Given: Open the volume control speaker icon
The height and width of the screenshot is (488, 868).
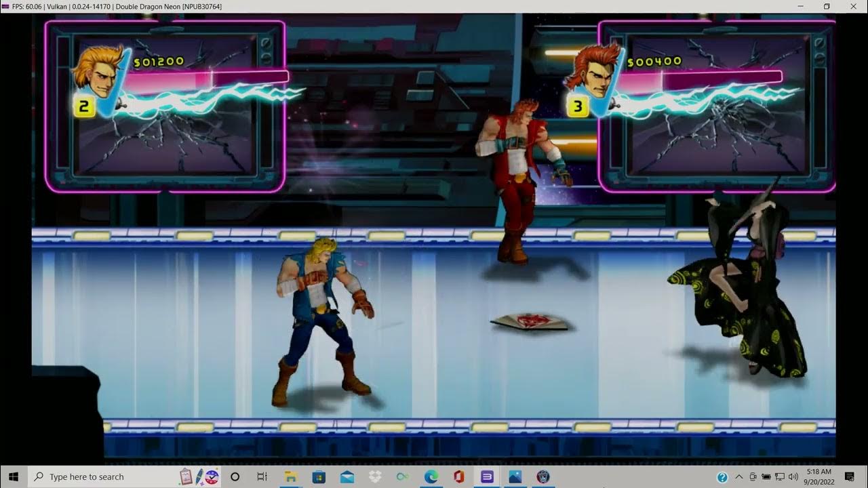Looking at the screenshot, I should click(793, 477).
